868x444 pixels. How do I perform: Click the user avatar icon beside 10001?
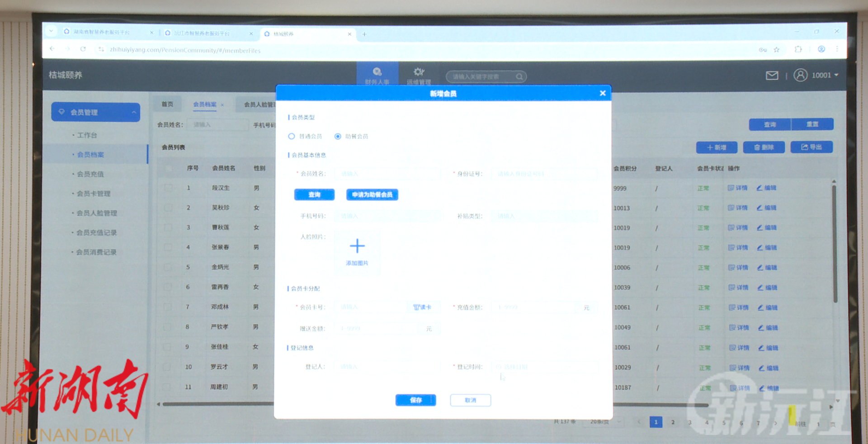click(x=800, y=75)
